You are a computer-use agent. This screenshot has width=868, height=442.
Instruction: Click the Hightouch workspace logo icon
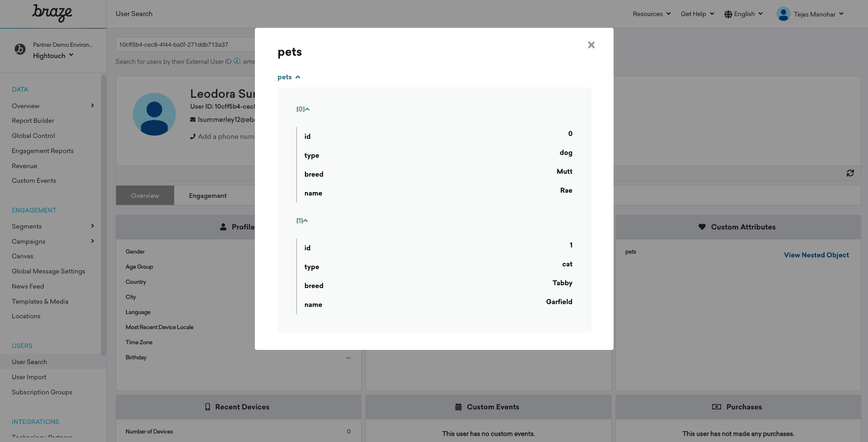pos(20,49)
